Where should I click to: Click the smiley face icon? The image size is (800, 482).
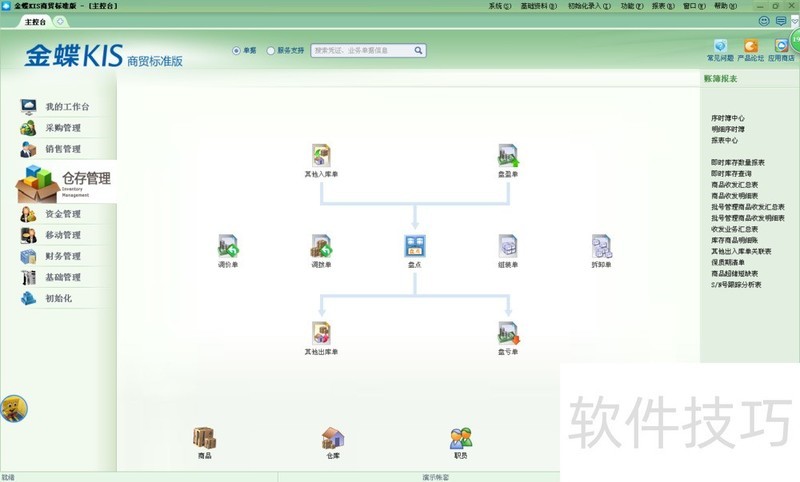[x=764, y=21]
